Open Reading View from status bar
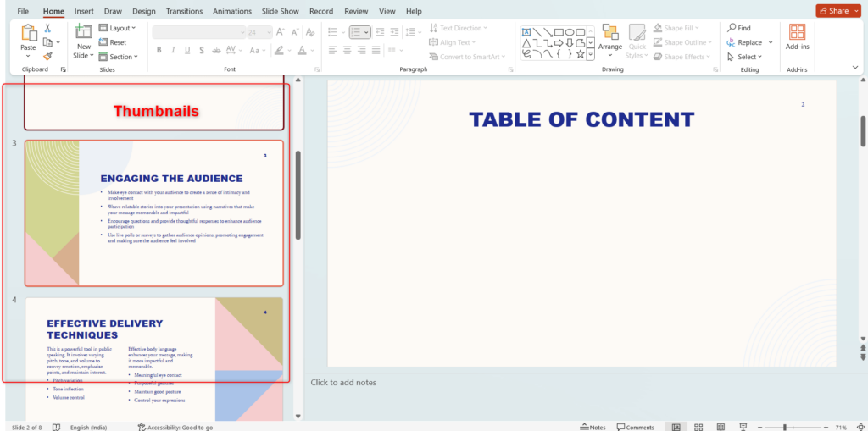 click(720, 426)
